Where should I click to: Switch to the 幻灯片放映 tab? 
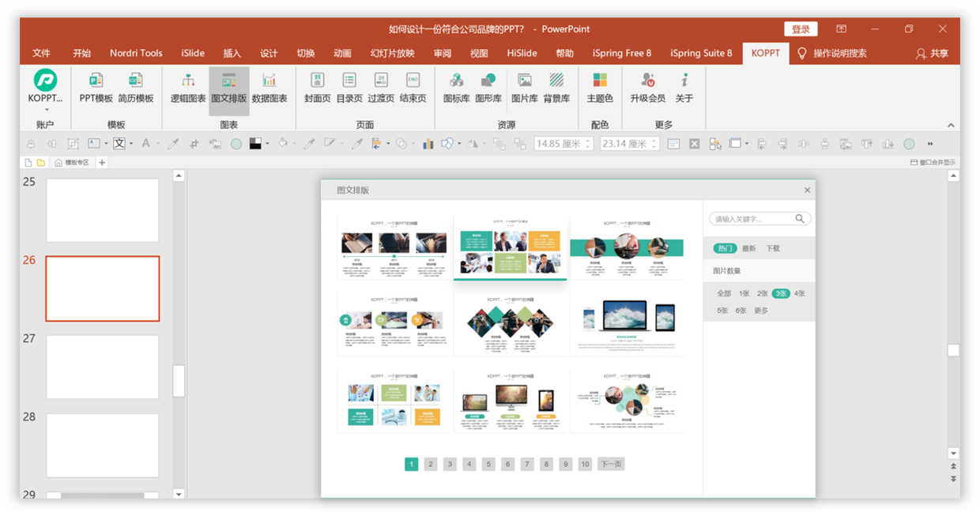(393, 53)
